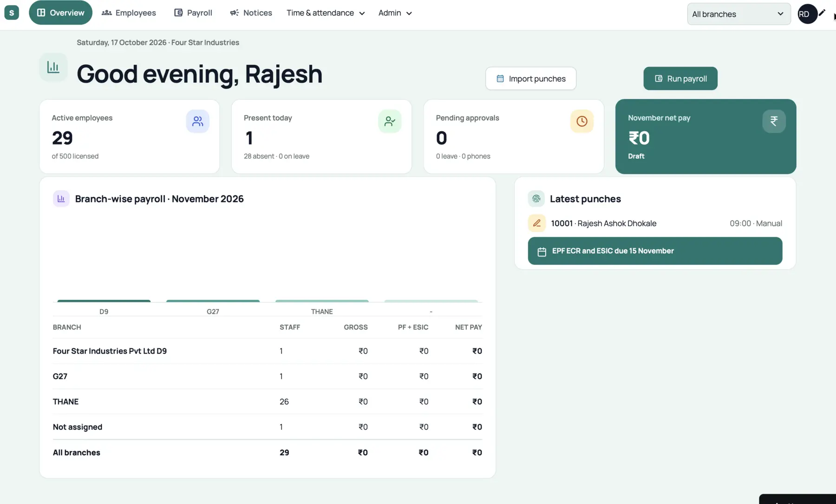
Task: Click the green S app logo
Action: click(12, 13)
